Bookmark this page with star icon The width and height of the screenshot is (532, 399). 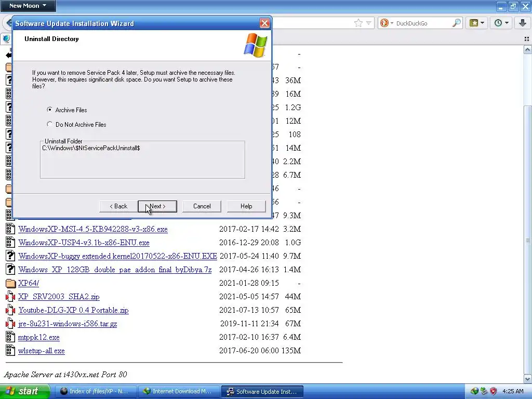(x=358, y=23)
